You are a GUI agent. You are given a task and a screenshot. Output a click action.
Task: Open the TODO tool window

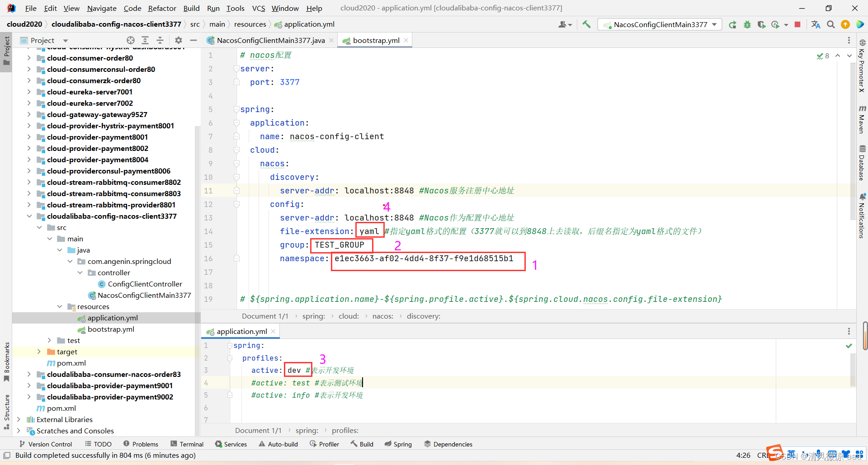click(98, 444)
